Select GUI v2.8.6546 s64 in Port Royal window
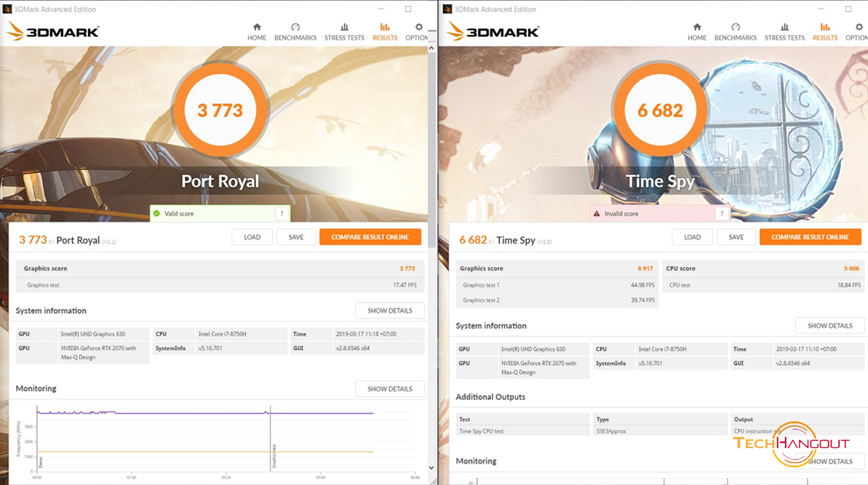The image size is (868, 485). click(353, 348)
